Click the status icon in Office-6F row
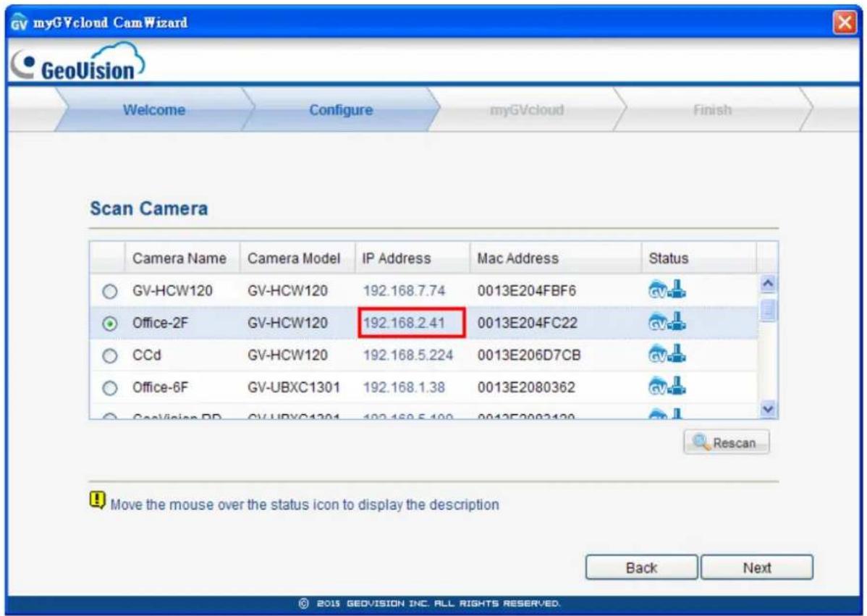The width and height of the screenshot is (867, 616). pyautogui.click(x=667, y=385)
